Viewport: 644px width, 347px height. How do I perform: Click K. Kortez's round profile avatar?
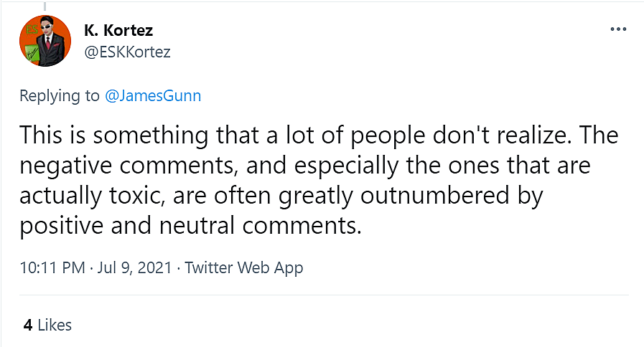click(45, 41)
